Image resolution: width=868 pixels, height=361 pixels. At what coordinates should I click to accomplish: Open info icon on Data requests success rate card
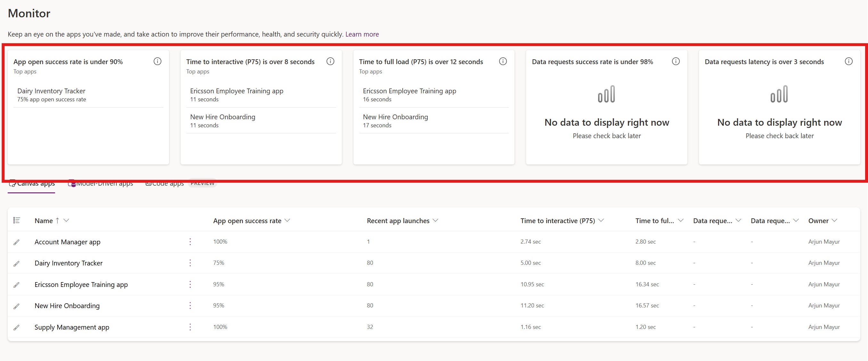tap(676, 62)
